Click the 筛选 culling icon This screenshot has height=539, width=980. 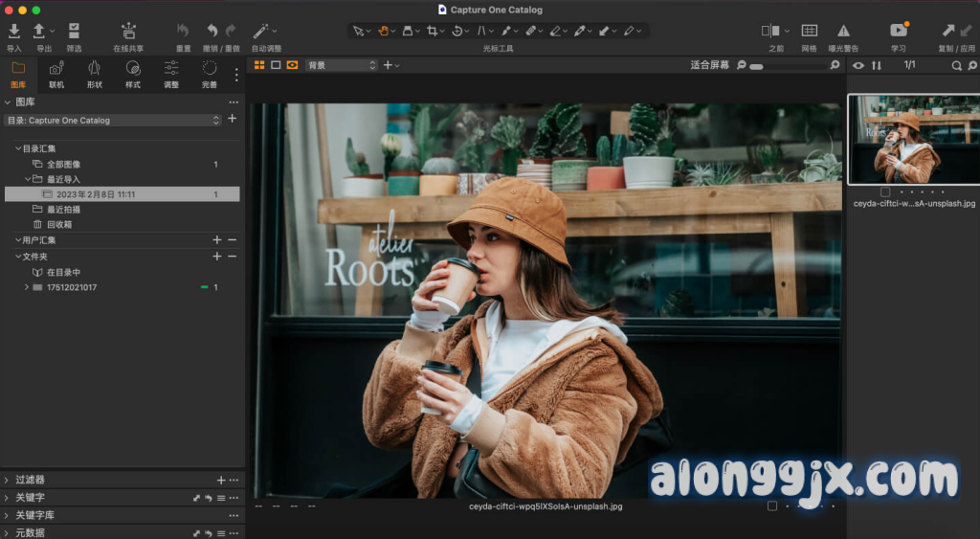click(x=74, y=32)
